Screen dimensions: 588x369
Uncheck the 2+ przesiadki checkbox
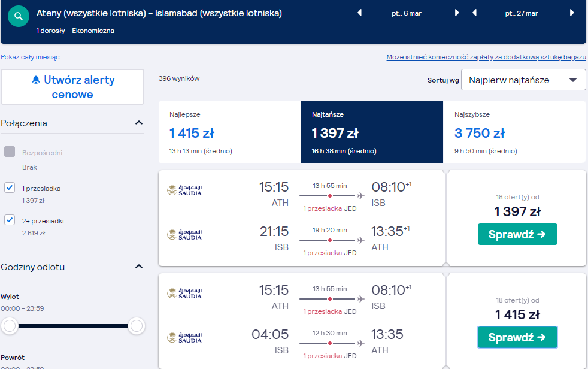point(10,220)
